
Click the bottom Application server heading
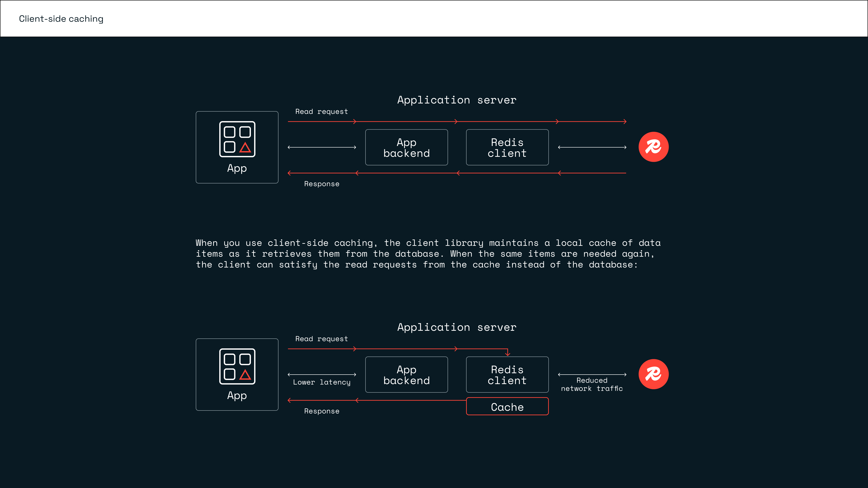[457, 327]
